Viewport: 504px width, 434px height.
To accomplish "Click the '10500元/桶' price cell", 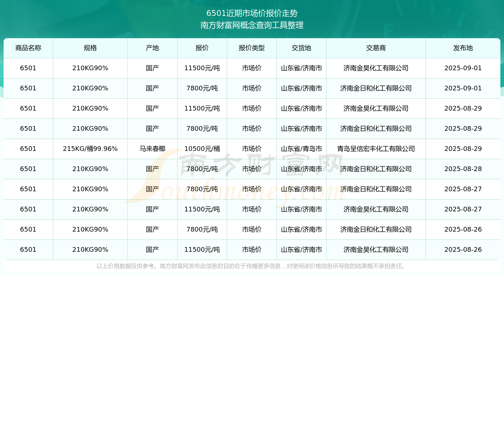I will pyautogui.click(x=202, y=149).
